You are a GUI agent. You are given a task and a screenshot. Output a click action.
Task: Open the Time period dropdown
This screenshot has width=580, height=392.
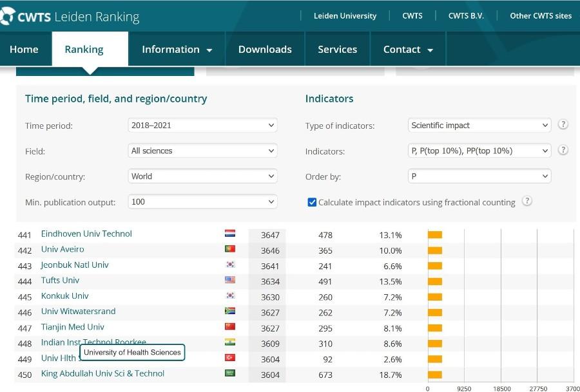click(x=203, y=126)
